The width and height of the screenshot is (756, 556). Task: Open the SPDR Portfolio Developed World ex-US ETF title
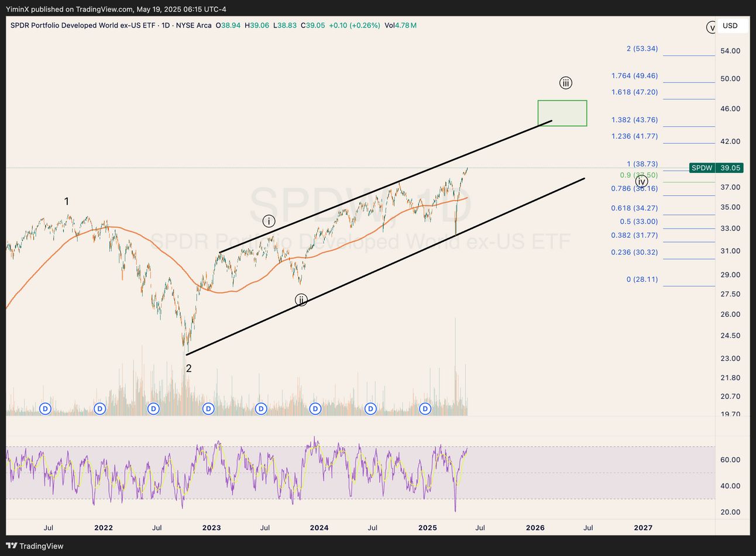click(84, 26)
